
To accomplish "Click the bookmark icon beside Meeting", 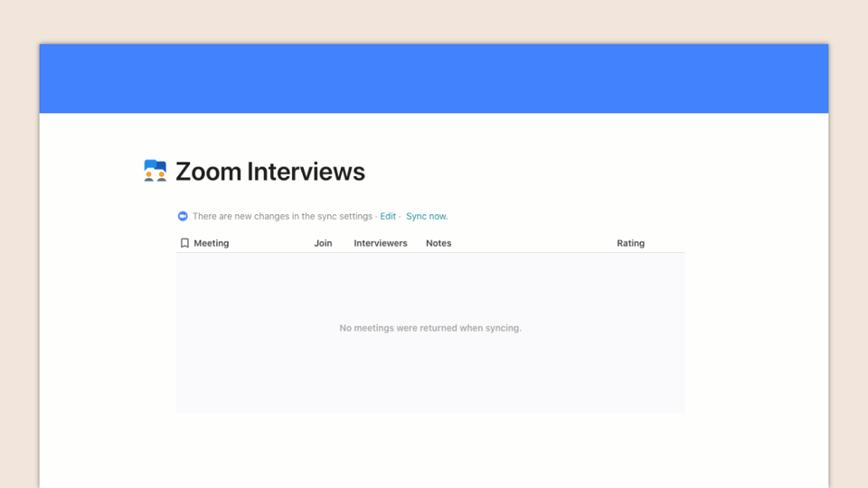I will [x=184, y=243].
